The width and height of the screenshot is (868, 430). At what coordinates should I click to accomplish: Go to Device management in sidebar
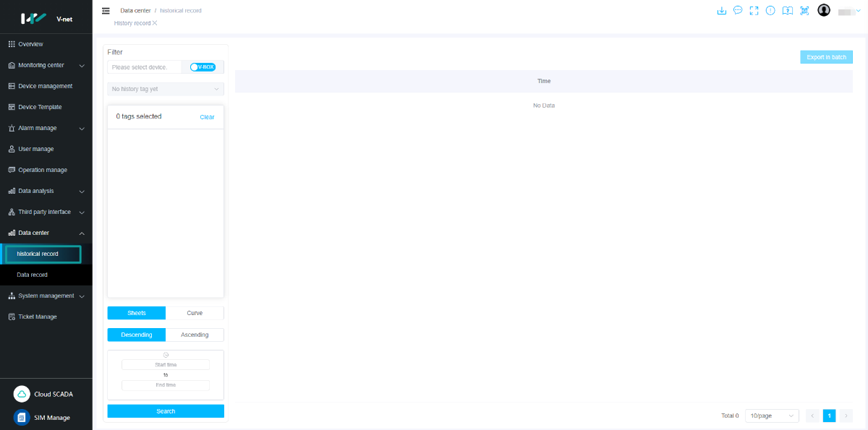(45, 86)
